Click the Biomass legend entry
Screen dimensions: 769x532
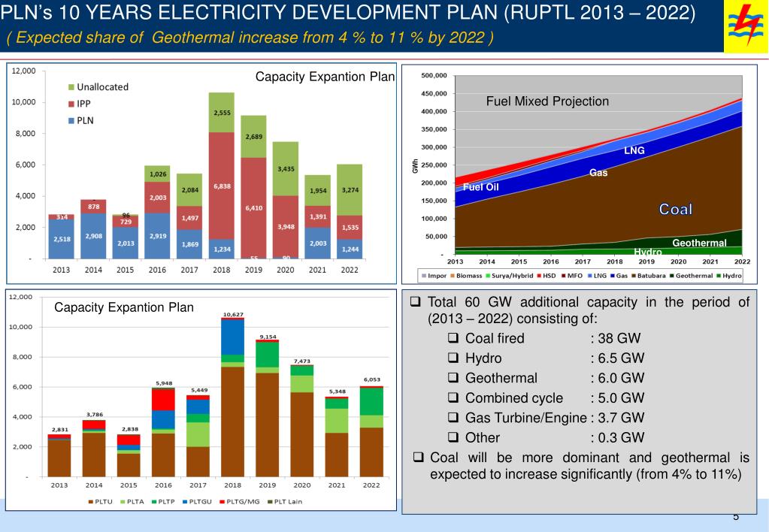pyautogui.click(x=466, y=276)
